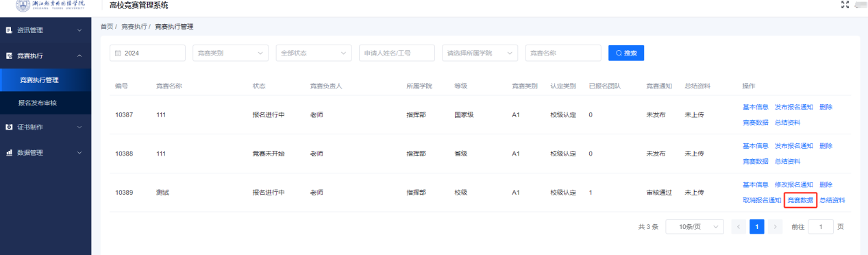Click the 前往 page number input

[x=821, y=226]
